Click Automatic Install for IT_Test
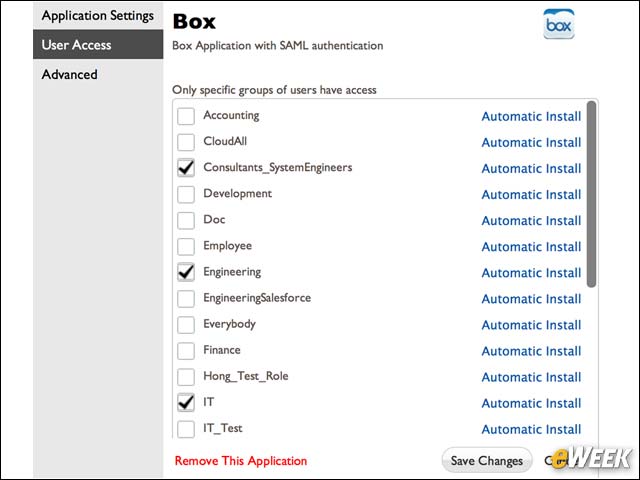The height and width of the screenshot is (480, 640). pos(531,429)
